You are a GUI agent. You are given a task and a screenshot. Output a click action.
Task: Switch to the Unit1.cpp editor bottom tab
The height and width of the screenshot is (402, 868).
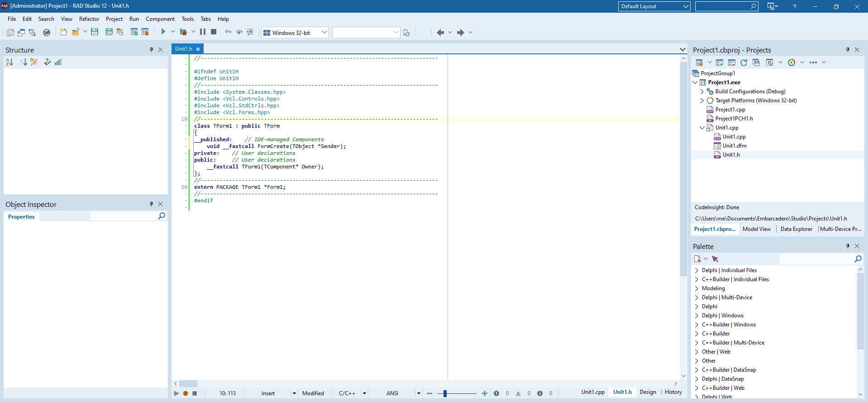593,392
